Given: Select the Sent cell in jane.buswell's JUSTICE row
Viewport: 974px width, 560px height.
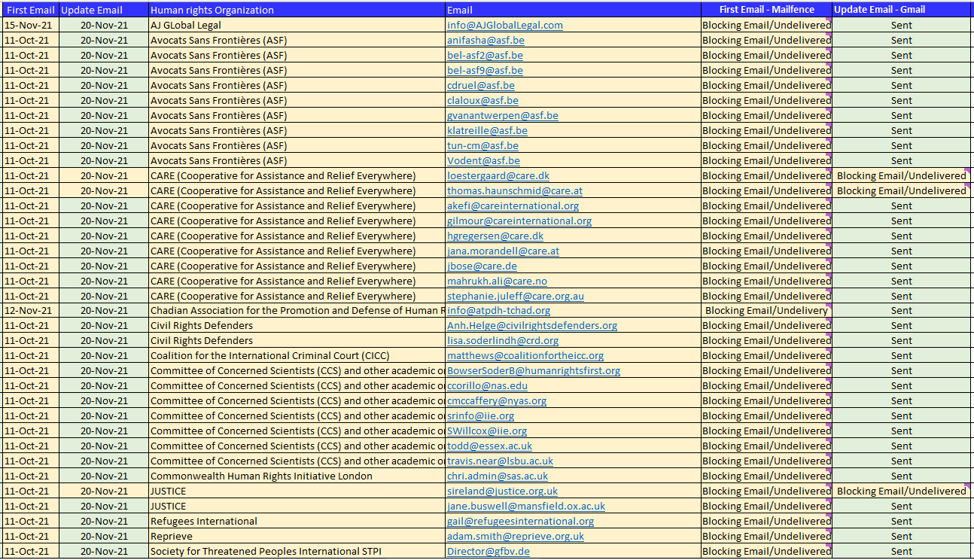Looking at the screenshot, I should coord(900,506).
